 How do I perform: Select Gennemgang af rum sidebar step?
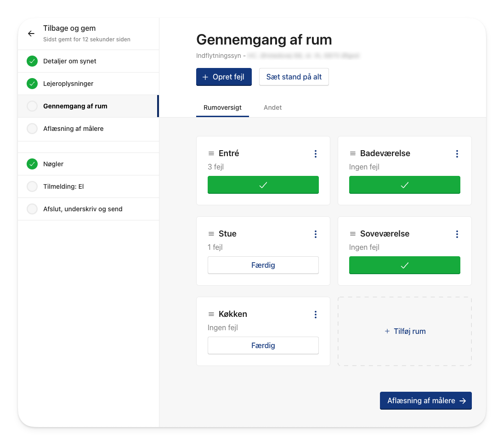pos(88,106)
